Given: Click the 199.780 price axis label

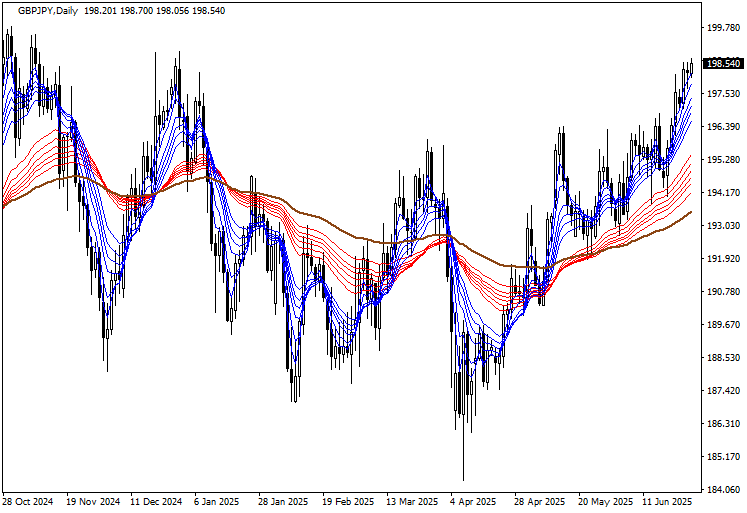Looking at the screenshot, I should point(723,28).
